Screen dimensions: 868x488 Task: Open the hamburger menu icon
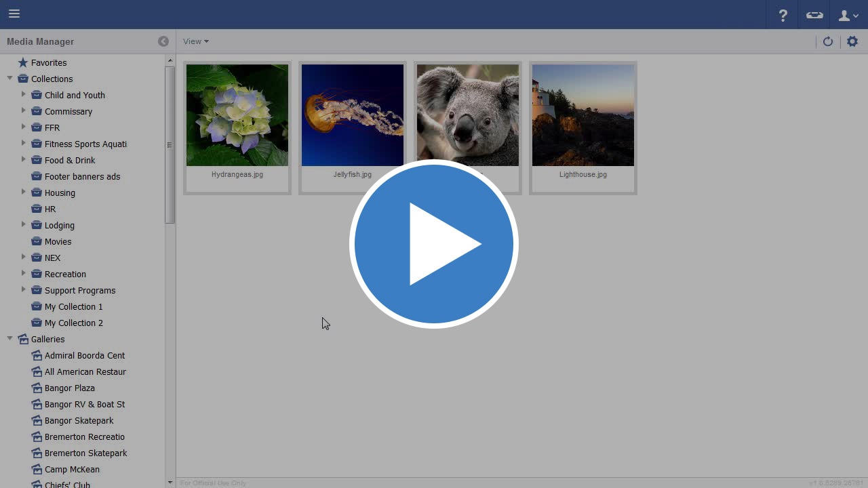[x=14, y=14]
